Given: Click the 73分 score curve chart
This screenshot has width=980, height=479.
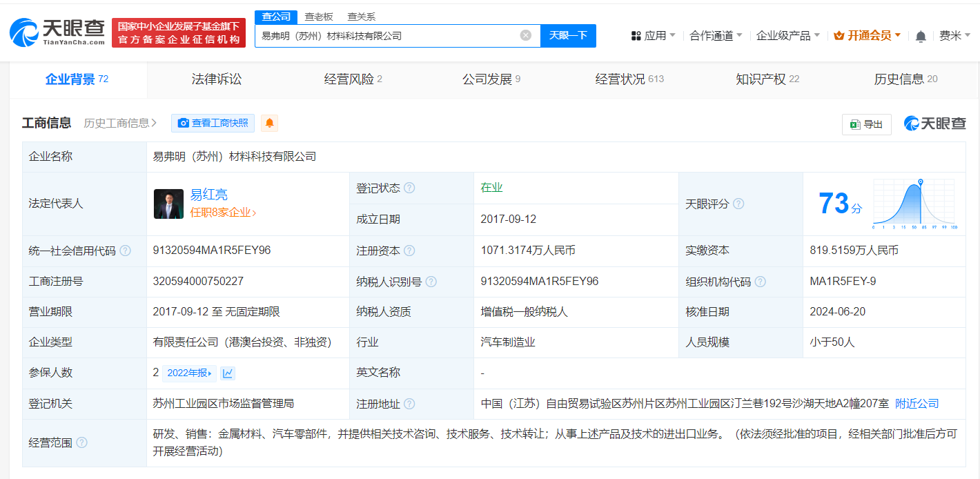Looking at the screenshot, I should 913,204.
